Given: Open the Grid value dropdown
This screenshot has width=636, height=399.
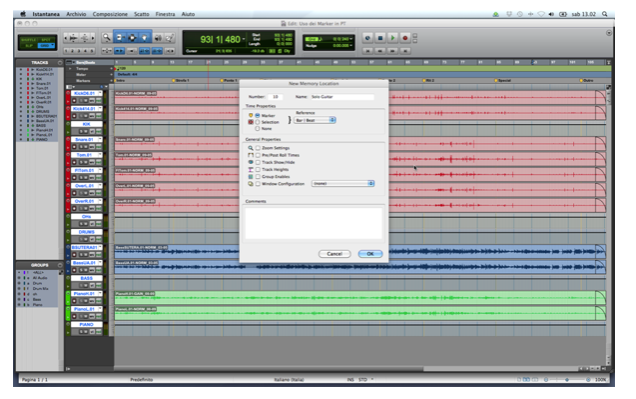Looking at the screenshot, I should 351,39.
